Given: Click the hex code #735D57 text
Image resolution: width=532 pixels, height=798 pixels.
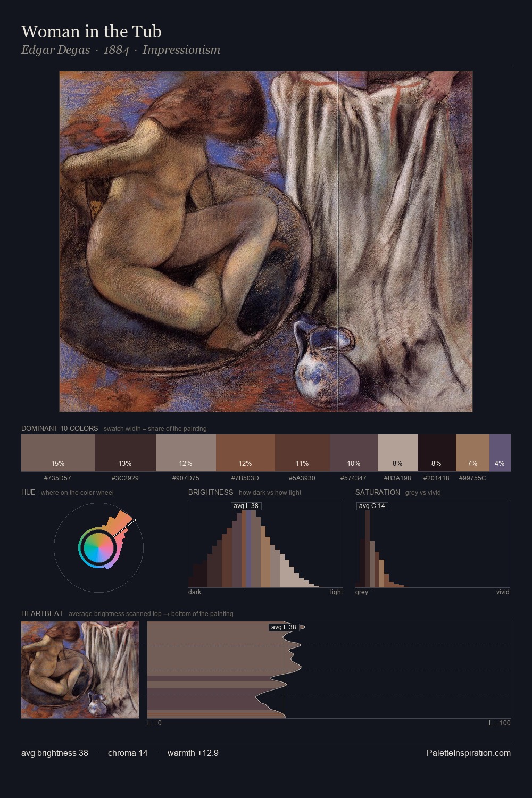Looking at the screenshot, I should tap(57, 478).
